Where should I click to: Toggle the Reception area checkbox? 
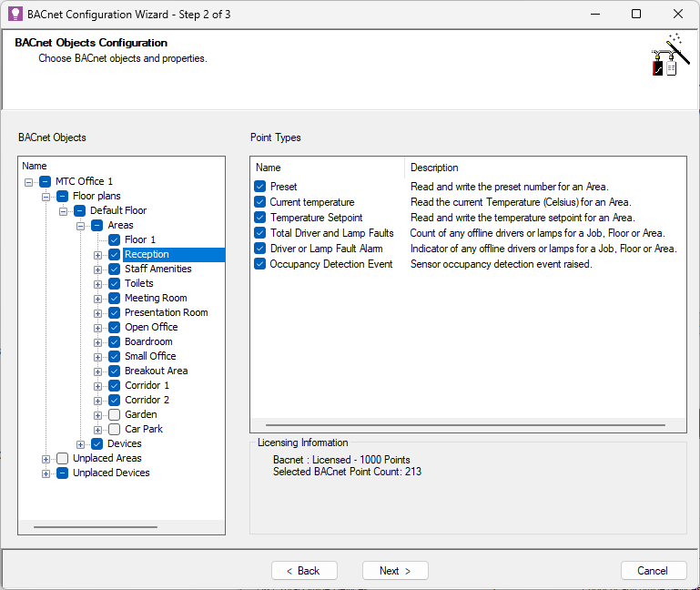pyautogui.click(x=115, y=255)
